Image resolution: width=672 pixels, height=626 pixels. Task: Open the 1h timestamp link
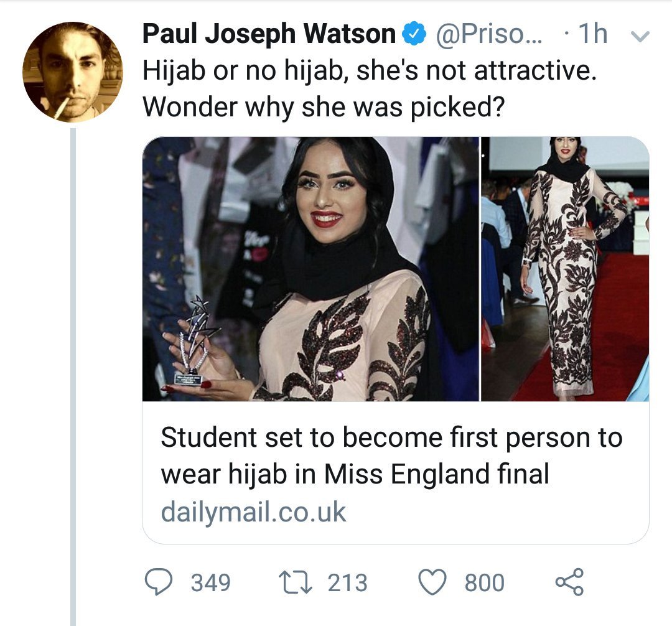click(592, 35)
